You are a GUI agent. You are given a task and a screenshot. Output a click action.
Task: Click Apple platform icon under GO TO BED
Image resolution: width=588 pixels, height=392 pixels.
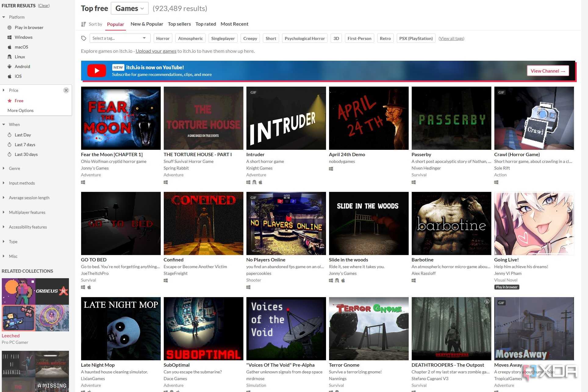point(89,287)
